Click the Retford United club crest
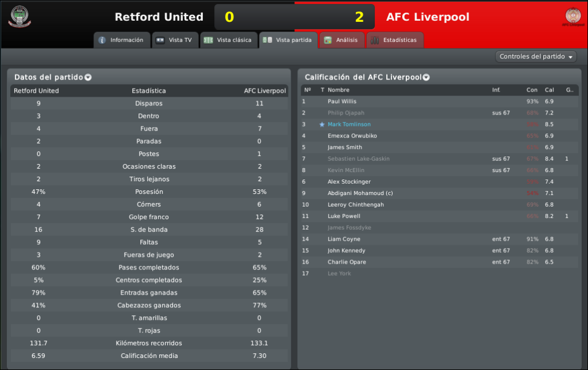This screenshot has height=370, width=588. tap(20, 17)
